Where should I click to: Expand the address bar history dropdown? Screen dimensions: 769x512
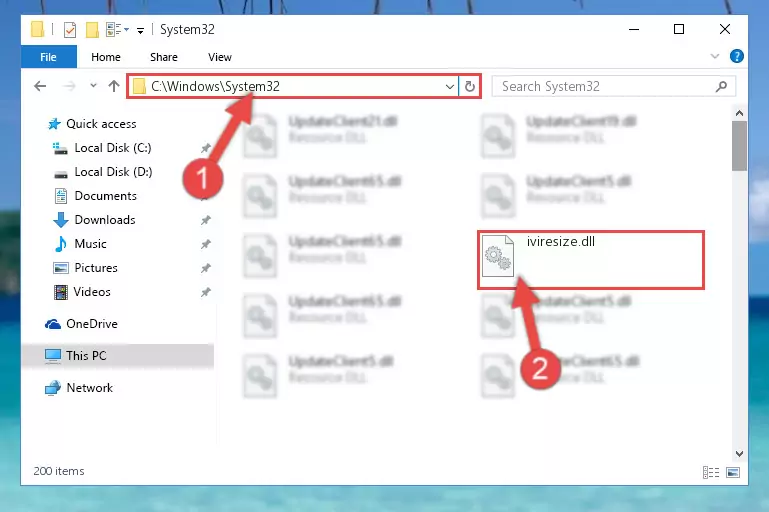pos(449,87)
